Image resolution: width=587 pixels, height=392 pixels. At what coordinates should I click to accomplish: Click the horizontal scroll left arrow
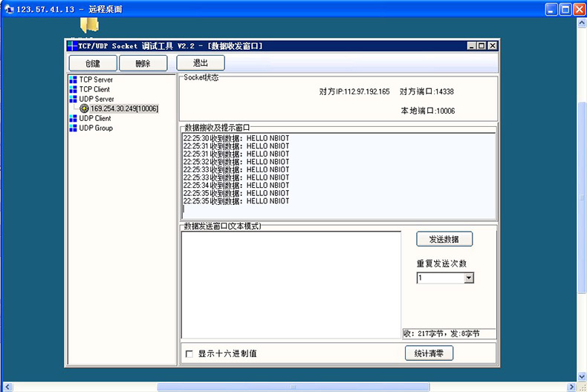point(7,387)
